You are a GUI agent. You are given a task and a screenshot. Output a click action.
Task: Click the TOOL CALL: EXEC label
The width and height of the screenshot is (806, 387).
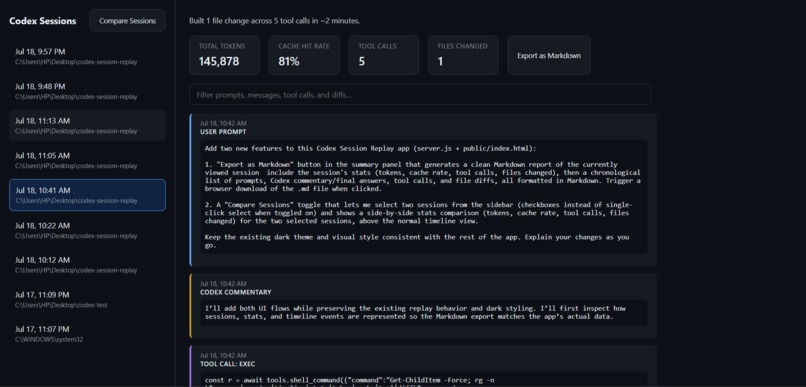pos(227,364)
